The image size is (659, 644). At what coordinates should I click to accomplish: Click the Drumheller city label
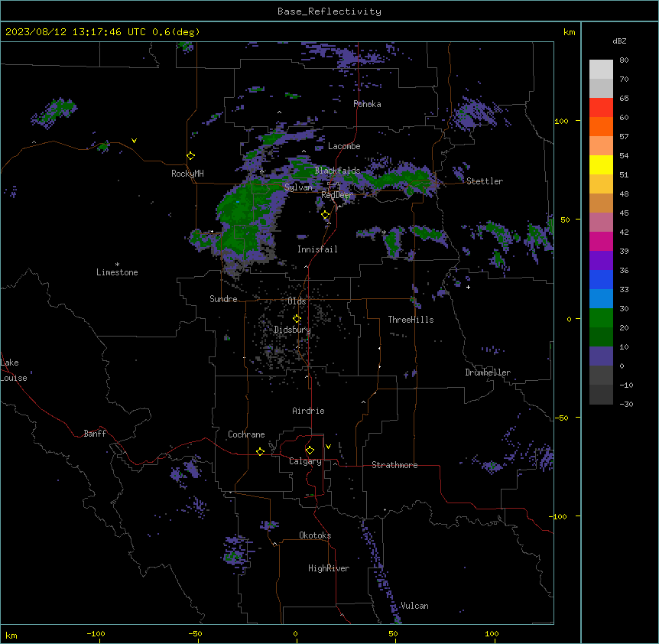coord(488,372)
